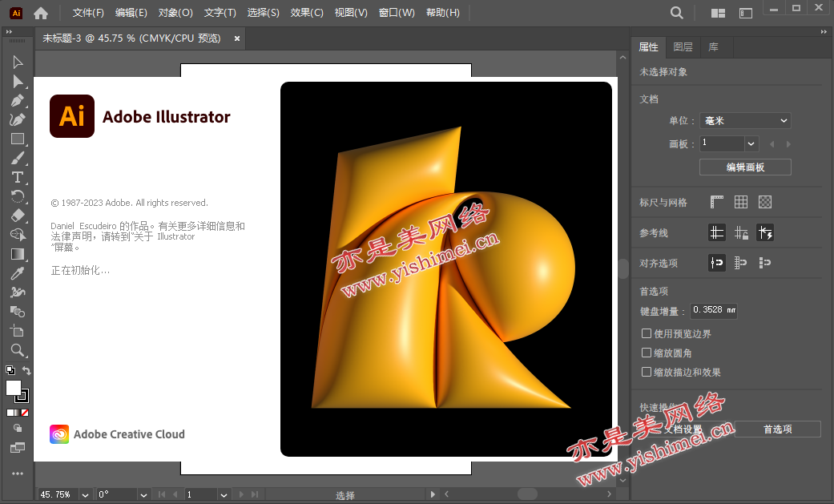The image size is (834, 504).
Task: Select the Paintbrush tool
Action: [18, 158]
